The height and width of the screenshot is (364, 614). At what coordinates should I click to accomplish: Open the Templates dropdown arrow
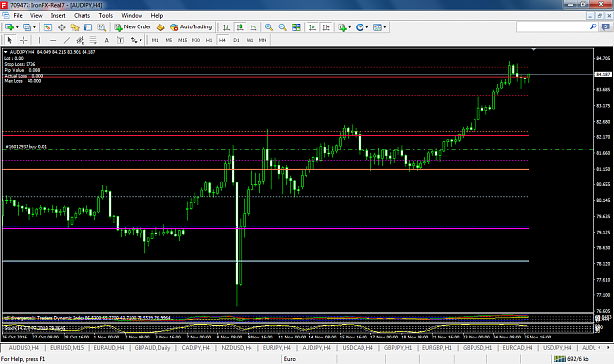(385, 27)
